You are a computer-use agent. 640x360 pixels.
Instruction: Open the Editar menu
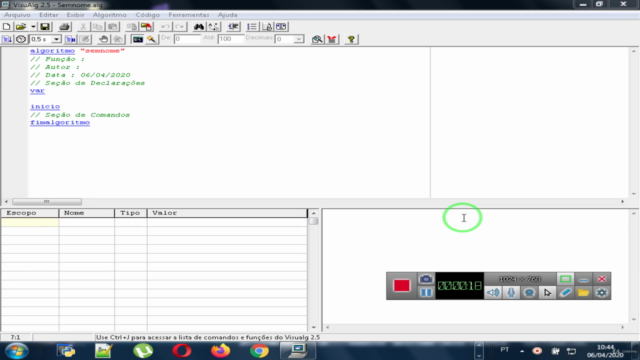click(49, 15)
